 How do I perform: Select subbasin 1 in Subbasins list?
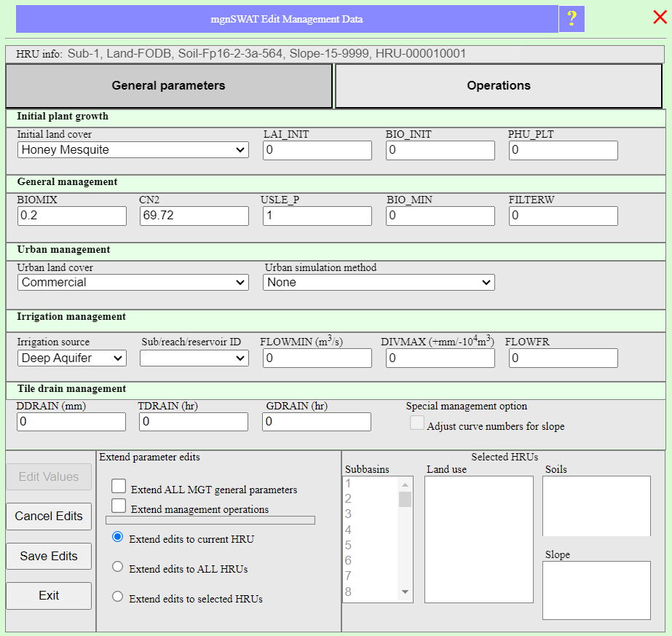coord(371,484)
